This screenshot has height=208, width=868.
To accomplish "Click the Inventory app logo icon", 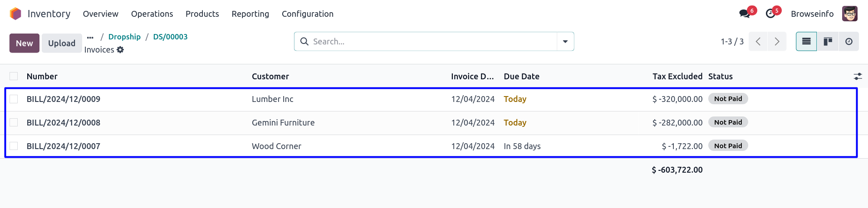I will (x=15, y=14).
